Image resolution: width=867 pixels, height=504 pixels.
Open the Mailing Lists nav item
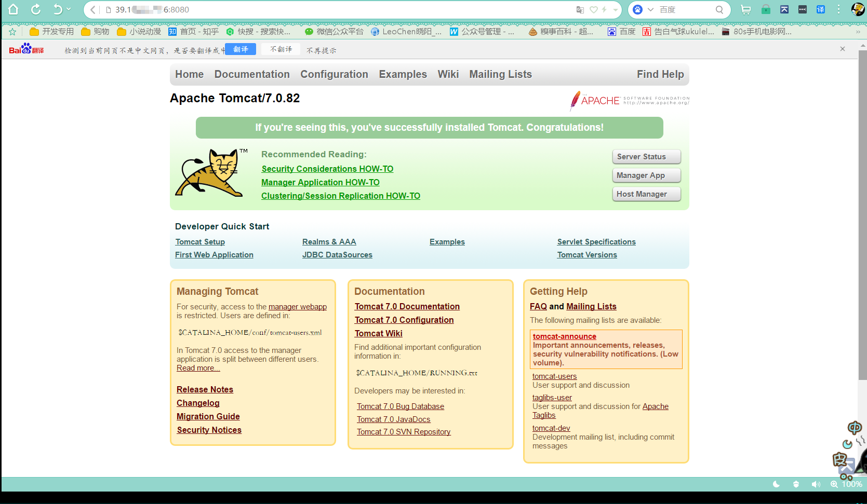(501, 74)
